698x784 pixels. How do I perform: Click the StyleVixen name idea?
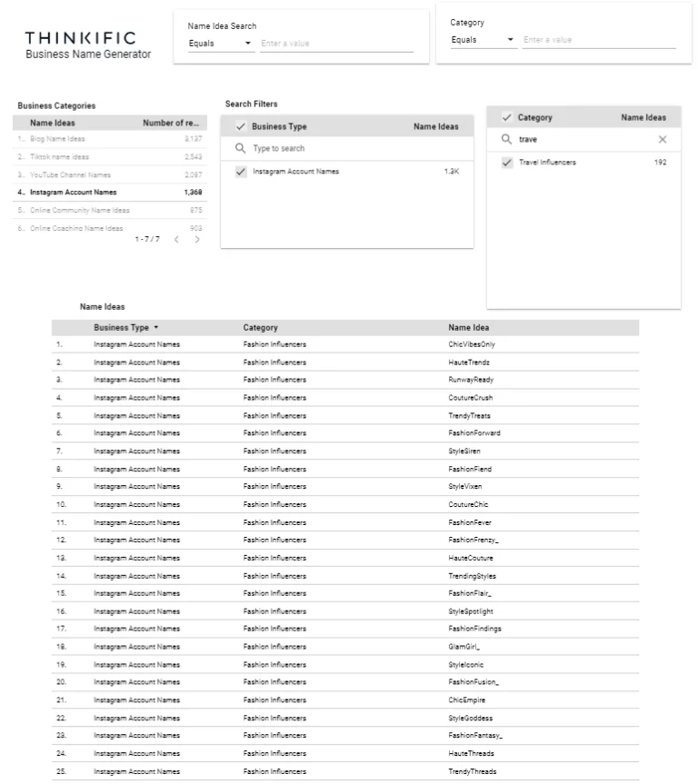click(x=464, y=487)
